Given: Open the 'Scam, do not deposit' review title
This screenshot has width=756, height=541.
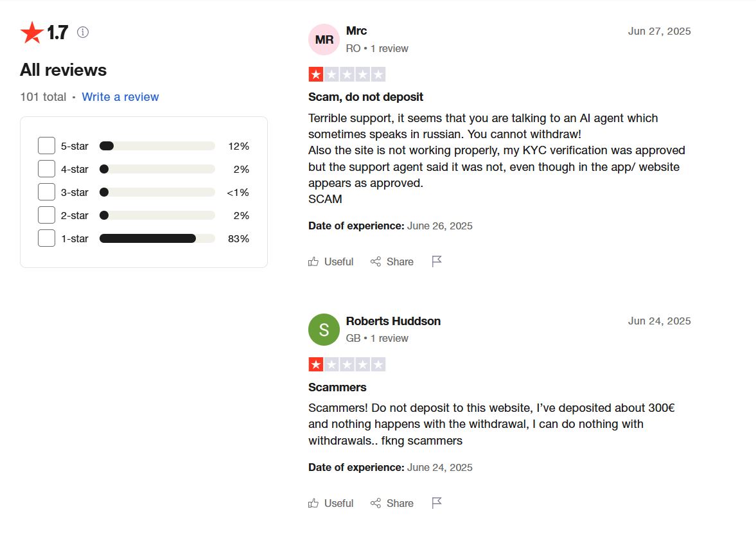Looking at the screenshot, I should [x=365, y=97].
